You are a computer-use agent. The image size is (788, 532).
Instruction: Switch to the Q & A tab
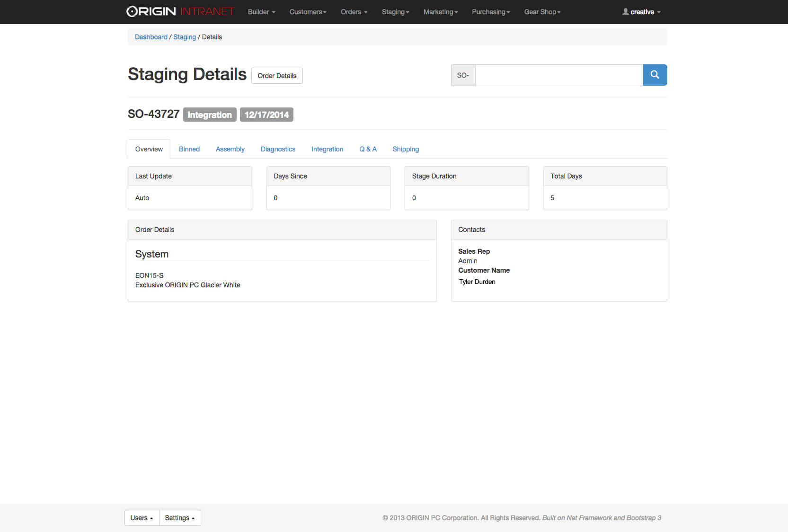pos(368,149)
